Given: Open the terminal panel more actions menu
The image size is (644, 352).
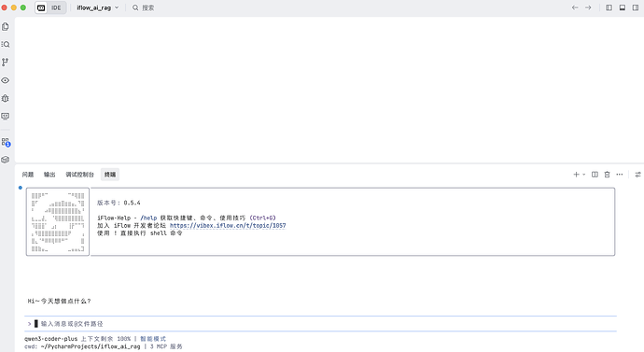Looking at the screenshot, I should (x=620, y=175).
